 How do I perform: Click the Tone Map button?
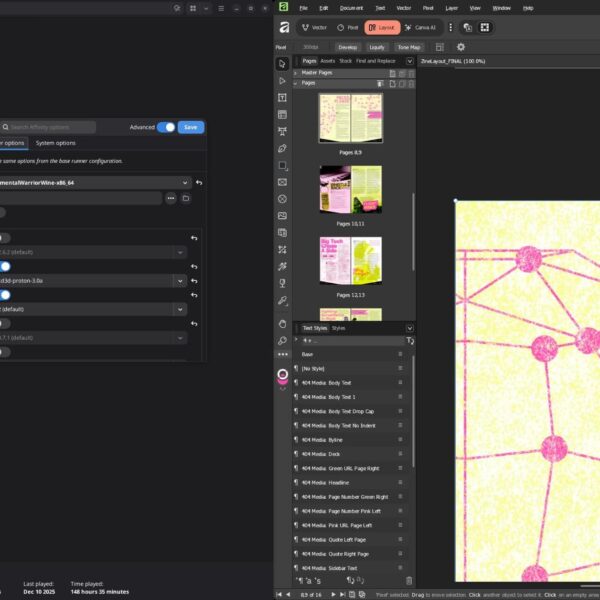point(409,47)
